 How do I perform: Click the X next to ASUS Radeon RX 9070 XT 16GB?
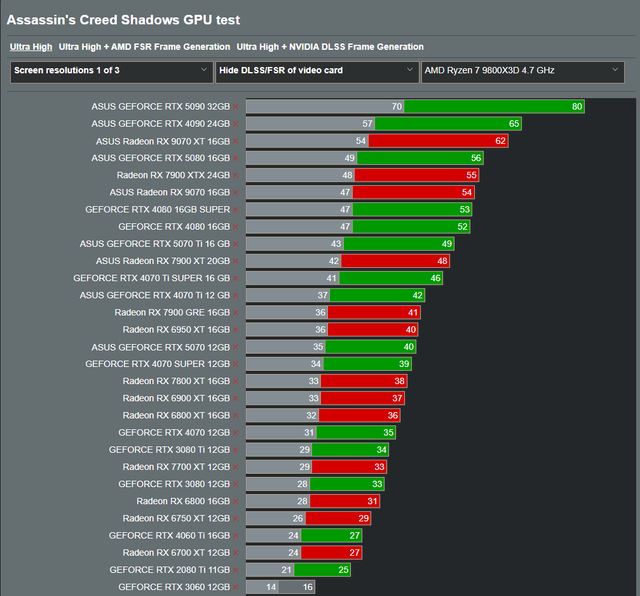tap(236, 142)
